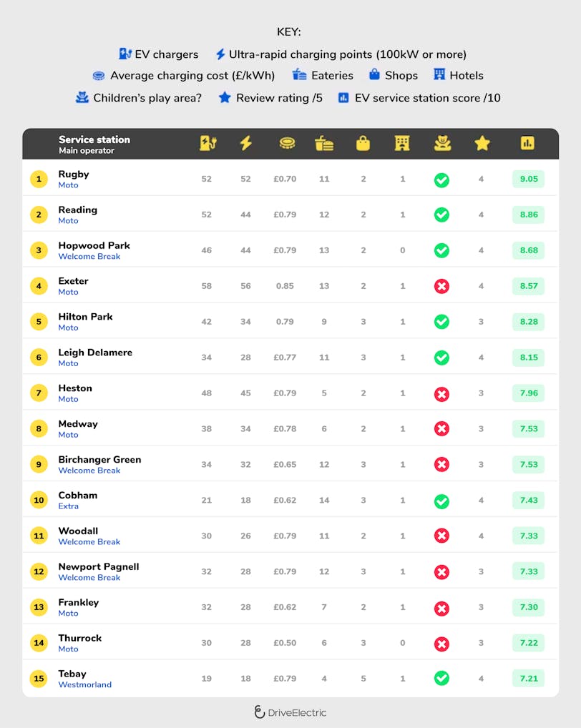Click the eateries header icon

tap(324, 143)
